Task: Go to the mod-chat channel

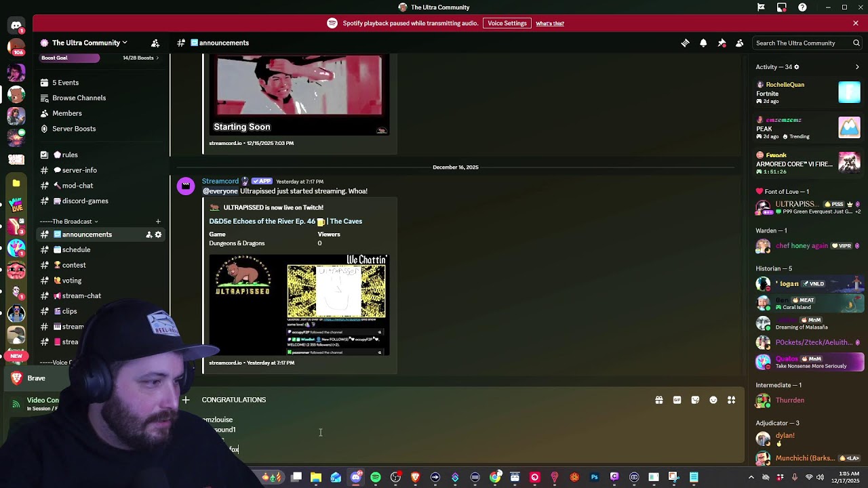Action: pos(102,186)
